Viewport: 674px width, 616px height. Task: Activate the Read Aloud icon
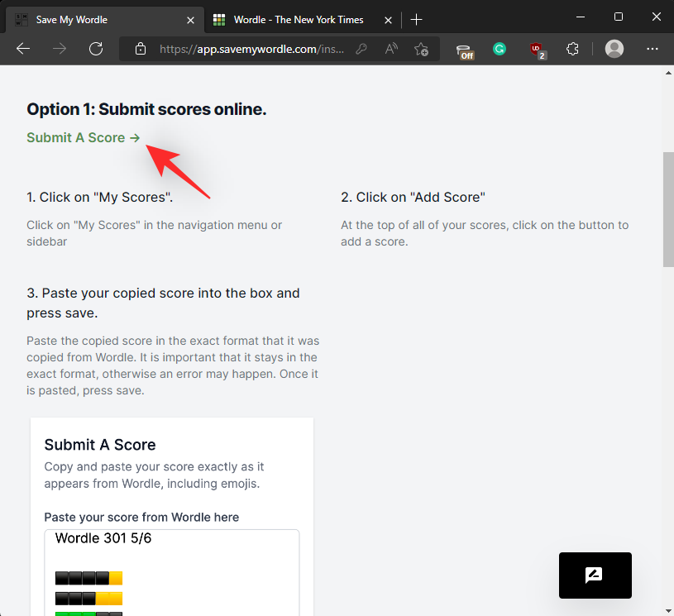pyautogui.click(x=391, y=50)
